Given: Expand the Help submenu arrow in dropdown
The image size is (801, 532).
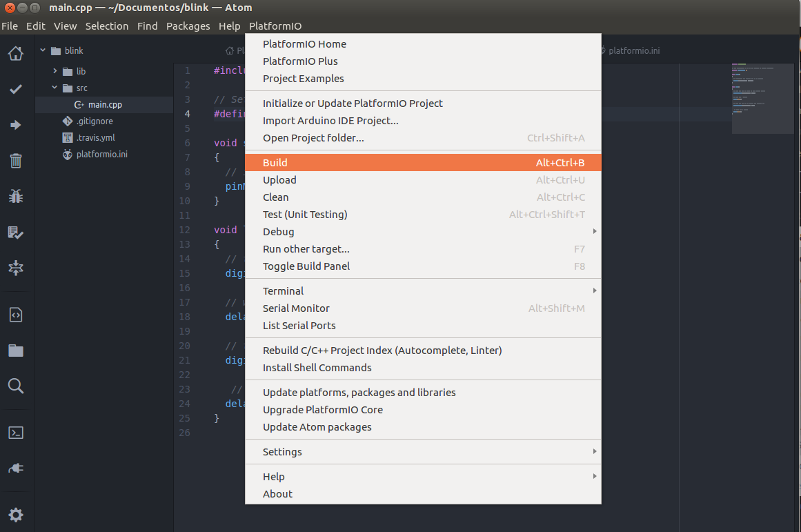Looking at the screenshot, I should pyautogui.click(x=595, y=476).
